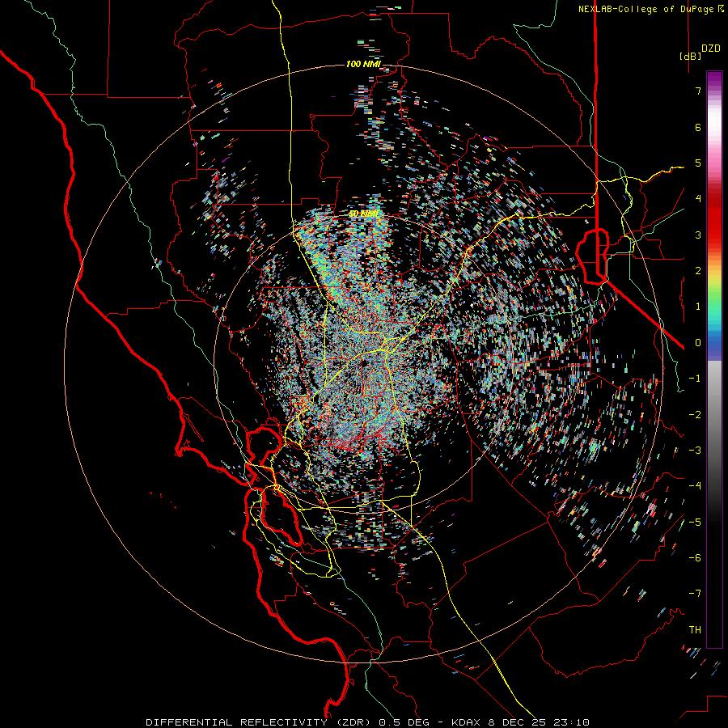Click the 4 value on the dB scale

698,199
